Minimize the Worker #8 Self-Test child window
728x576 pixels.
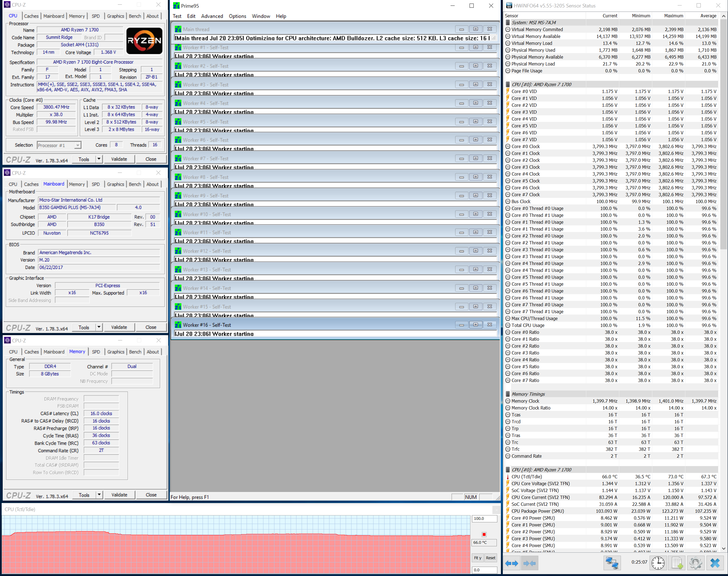[x=461, y=177]
